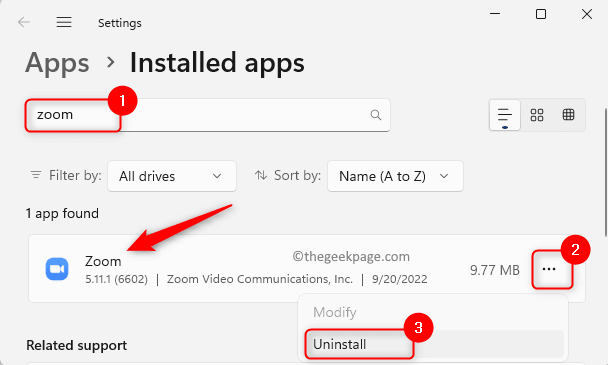Click the "1 app found" text

62,213
